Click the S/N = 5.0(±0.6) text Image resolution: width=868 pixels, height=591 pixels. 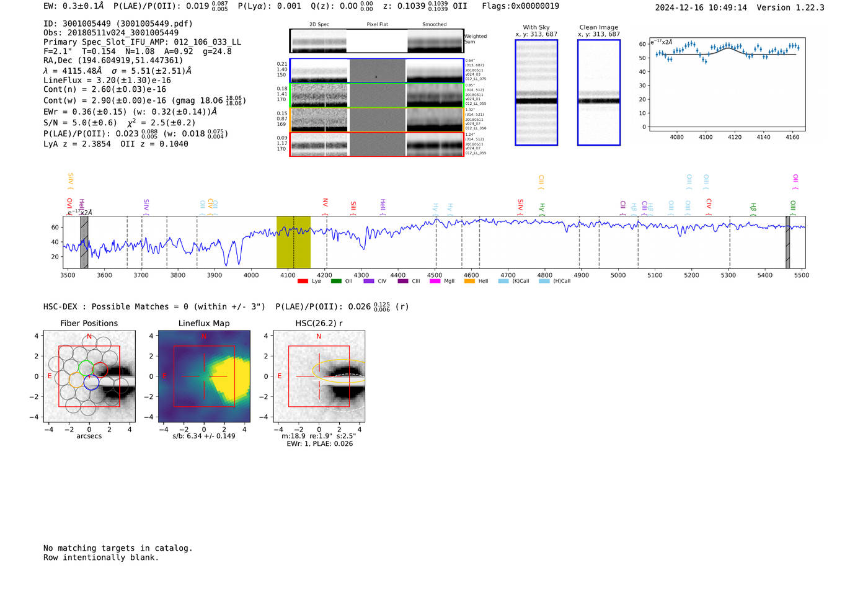click(x=80, y=123)
